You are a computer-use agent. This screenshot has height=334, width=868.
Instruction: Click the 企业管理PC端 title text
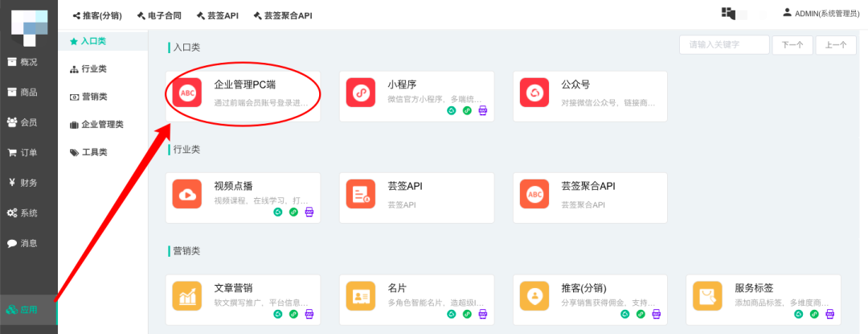[x=244, y=85]
